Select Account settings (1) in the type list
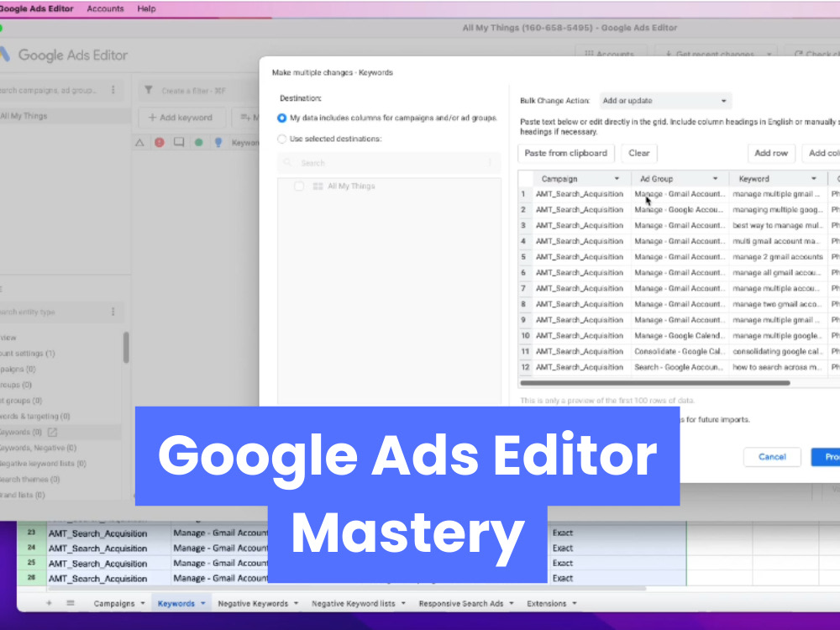Screen dimensions: 840x630 (28, 354)
